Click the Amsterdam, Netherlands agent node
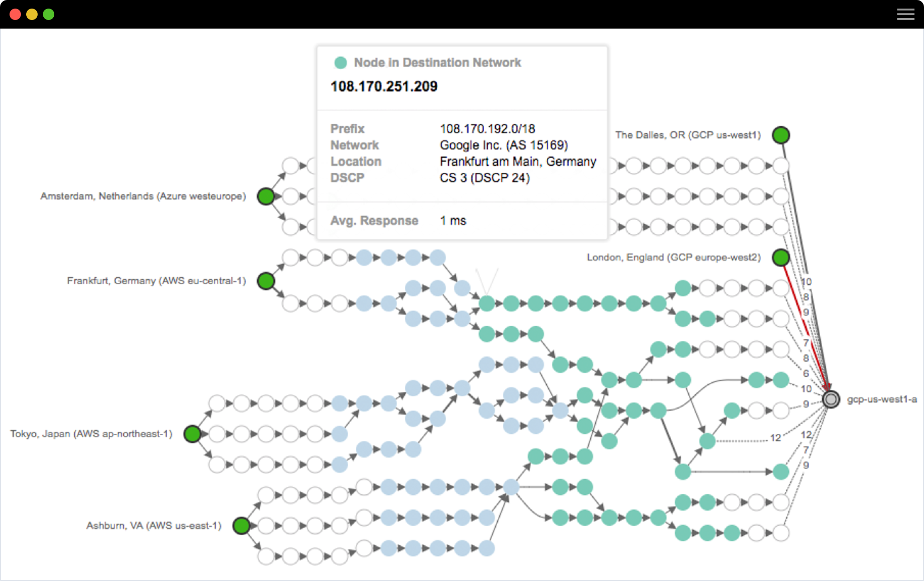This screenshot has width=924, height=581. tap(266, 196)
